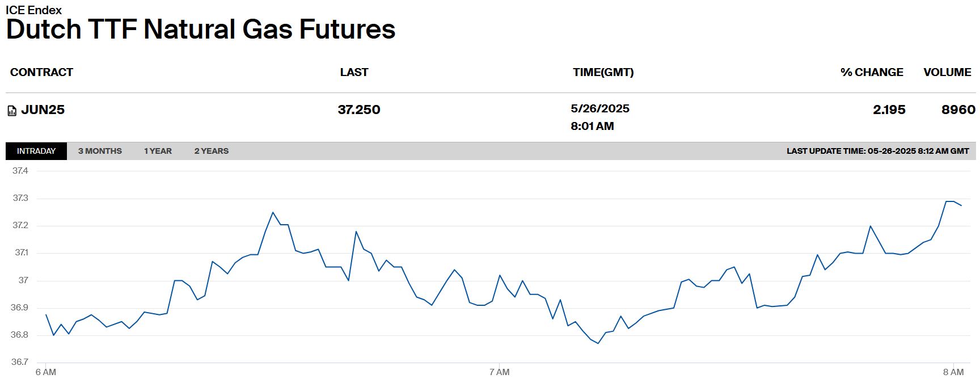The width and height of the screenshot is (980, 387).
Task: Open the JUN25 contract link
Action: click(43, 110)
